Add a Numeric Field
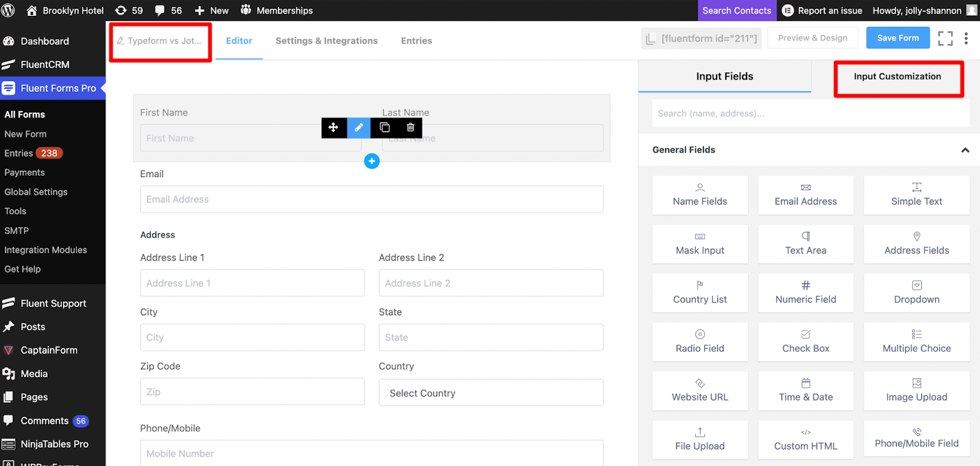980x466 pixels. (x=805, y=293)
